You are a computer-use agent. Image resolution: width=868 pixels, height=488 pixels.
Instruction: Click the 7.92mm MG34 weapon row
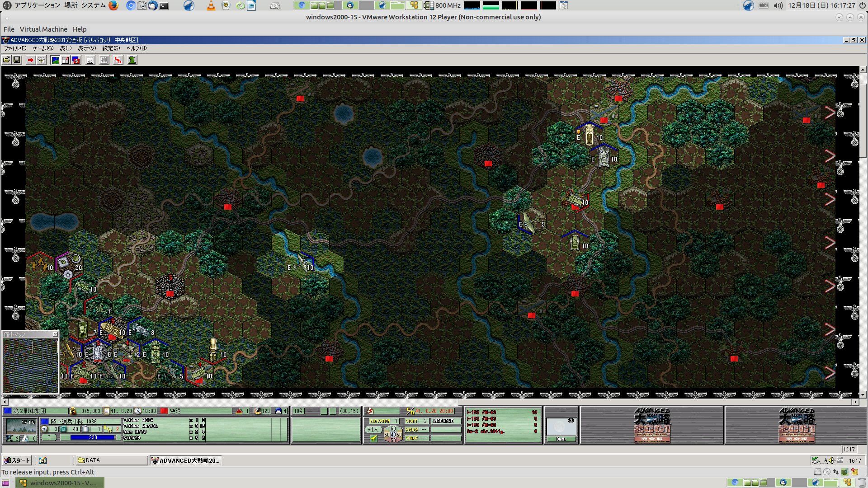165,420
